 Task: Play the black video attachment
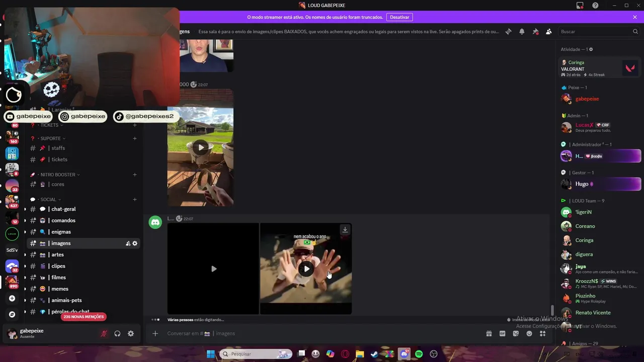coord(214,268)
